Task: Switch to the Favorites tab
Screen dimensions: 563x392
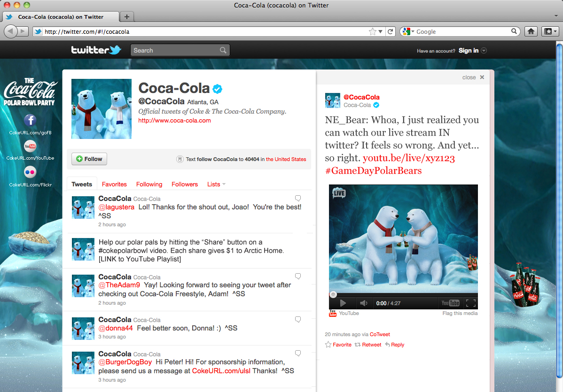Action: 114,184
